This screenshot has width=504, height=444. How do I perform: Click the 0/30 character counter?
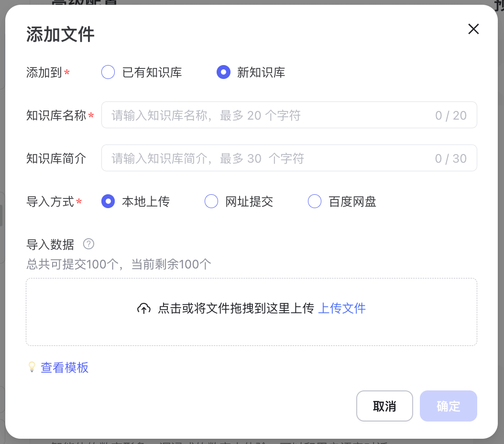tap(450, 158)
